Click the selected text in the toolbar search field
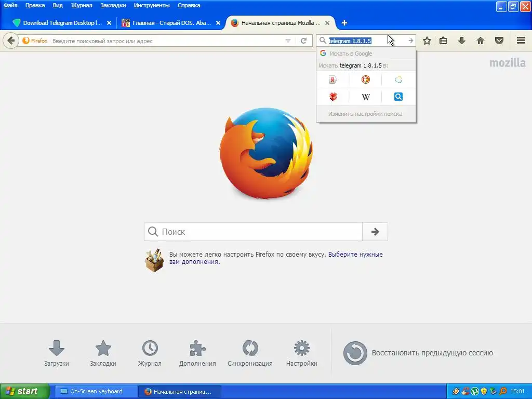Image resolution: width=532 pixels, height=399 pixels. (350, 41)
